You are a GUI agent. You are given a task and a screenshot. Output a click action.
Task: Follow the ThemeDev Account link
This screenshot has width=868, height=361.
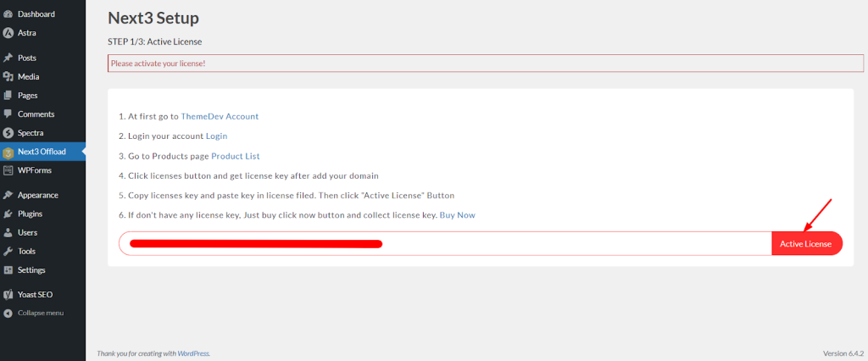220,117
